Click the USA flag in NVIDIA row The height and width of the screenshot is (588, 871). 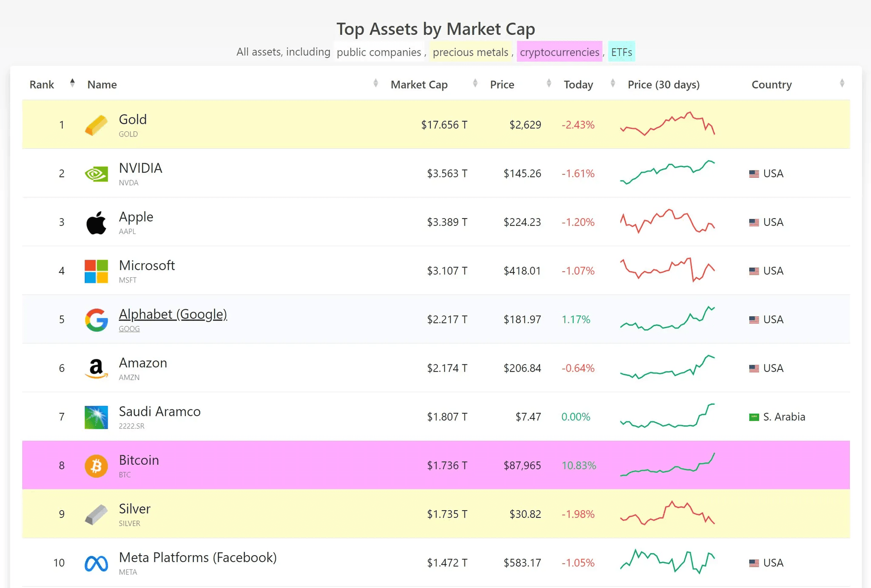pos(754,174)
